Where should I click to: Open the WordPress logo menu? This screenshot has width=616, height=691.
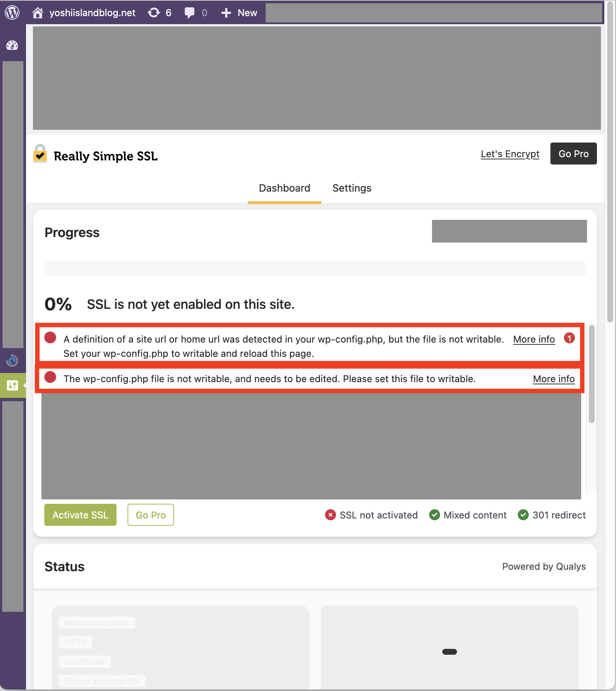(x=12, y=12)
